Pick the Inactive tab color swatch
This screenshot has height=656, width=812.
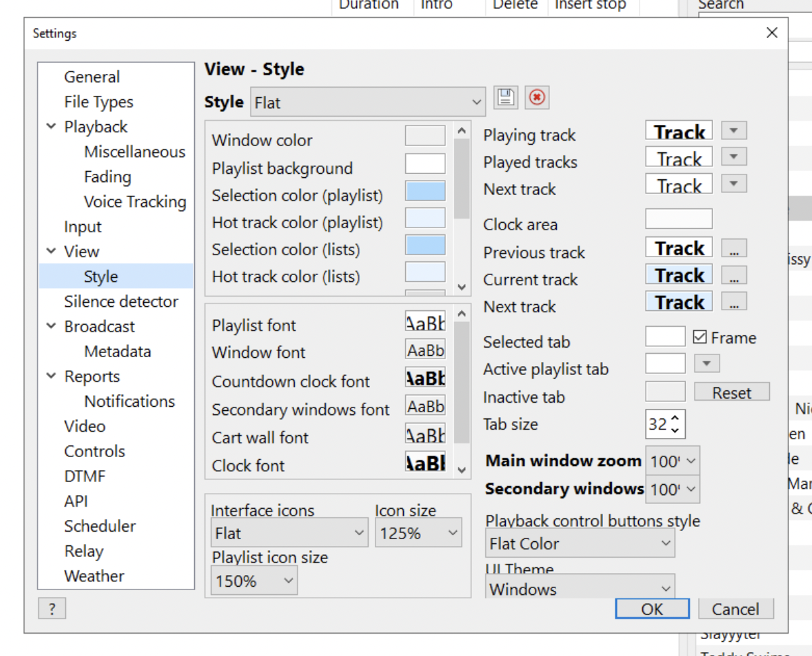tap(665, 391)
